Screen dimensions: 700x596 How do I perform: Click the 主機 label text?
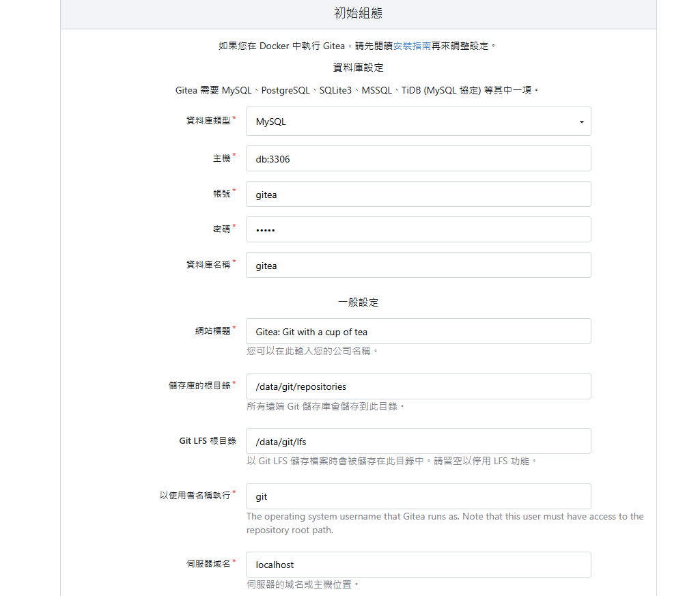[221, 158]
